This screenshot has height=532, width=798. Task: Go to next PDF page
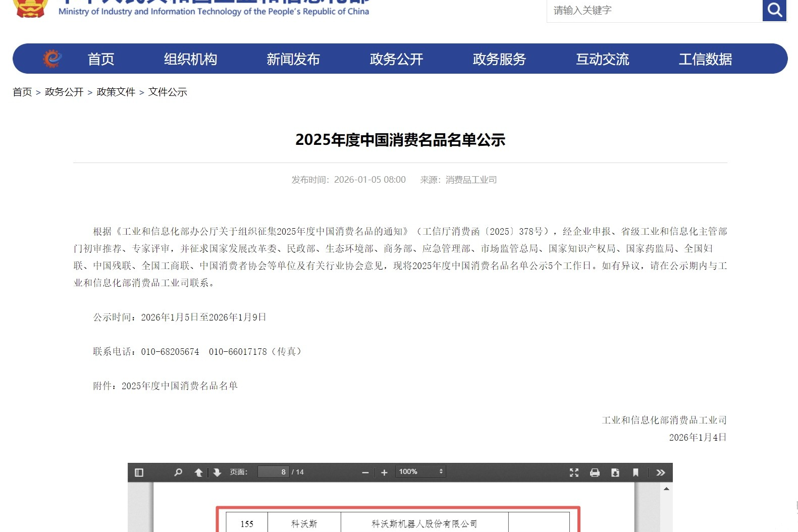tap(217, 472)
